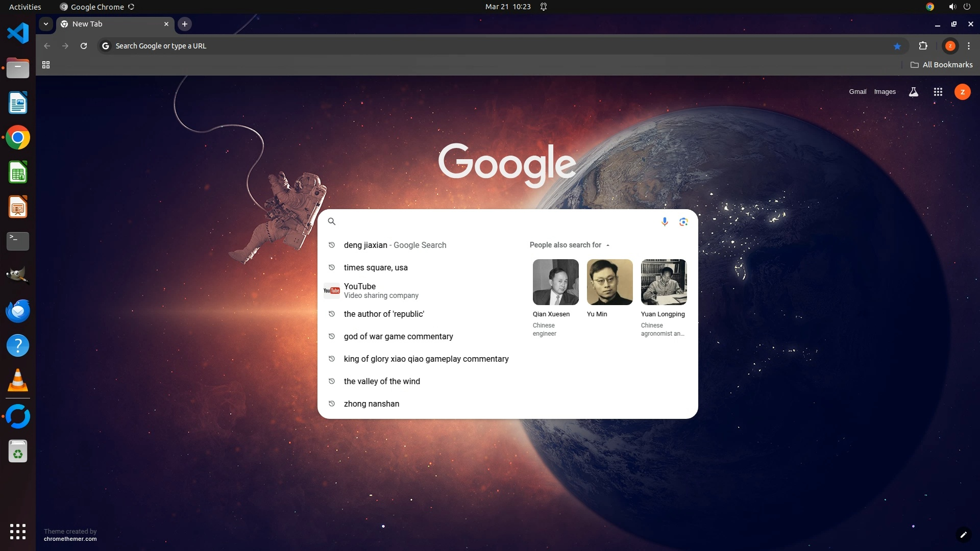Reload the current page

84,46
